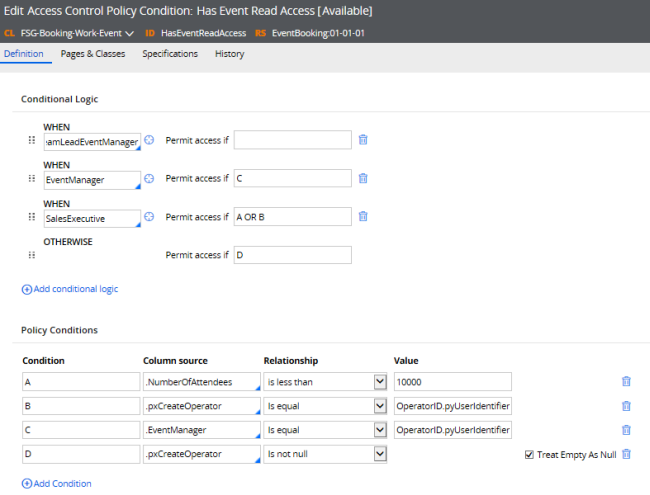
Task: Edit Permit access if field containing C
Action: pos(293,178)
